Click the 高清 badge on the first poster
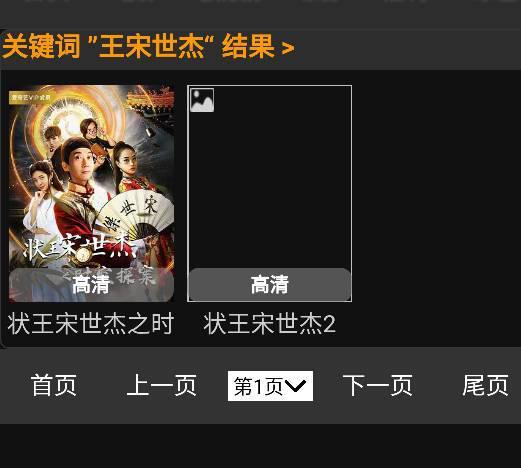 [91, 284]
